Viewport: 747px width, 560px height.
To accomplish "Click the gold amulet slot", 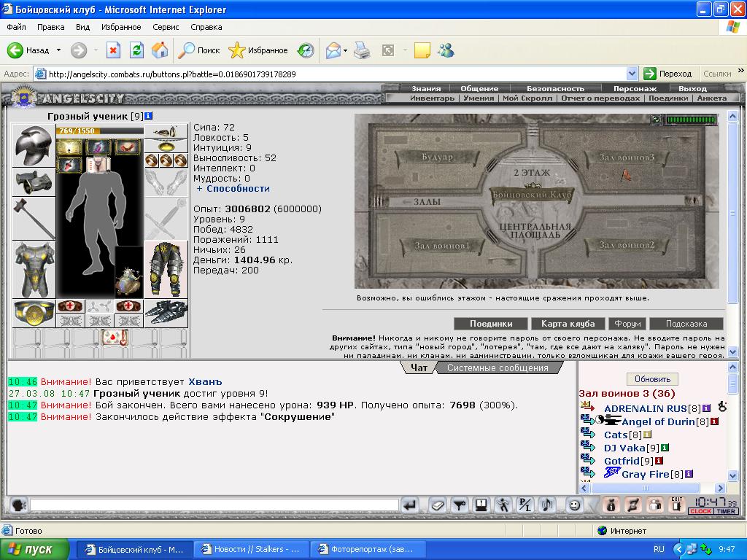I will click(x=166, y=146).
